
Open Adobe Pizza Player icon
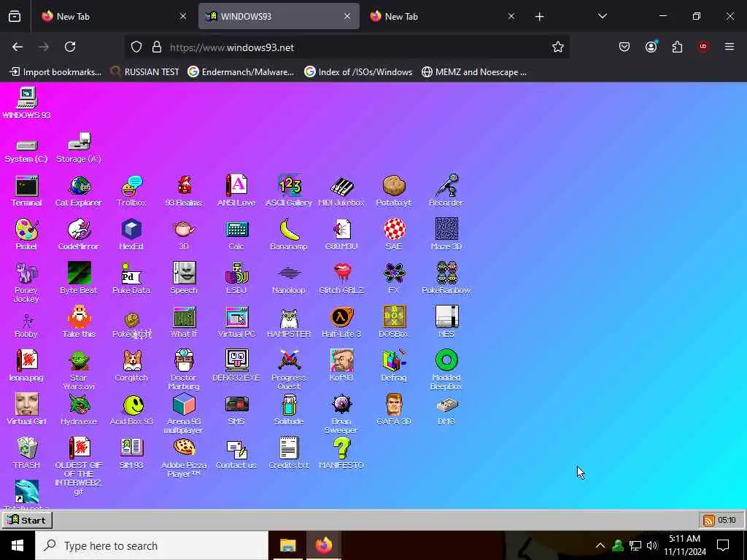point(184,458)
